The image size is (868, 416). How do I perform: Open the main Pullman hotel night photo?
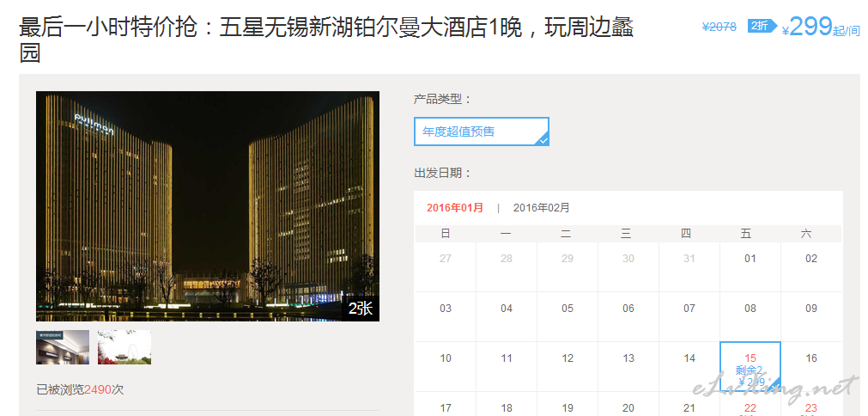[208, 206]
